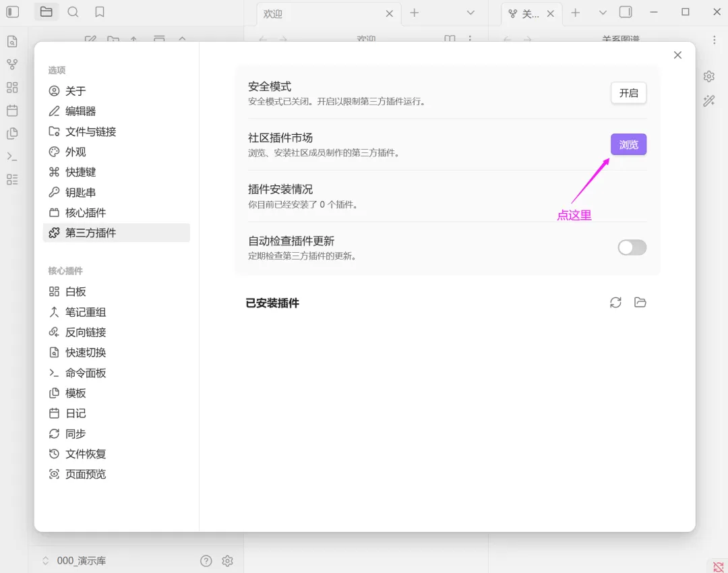Image resolution: width=728 pixels, height=573 pixels.
Task: Select 第三方插件 settings section
Action: pos(116,233)
